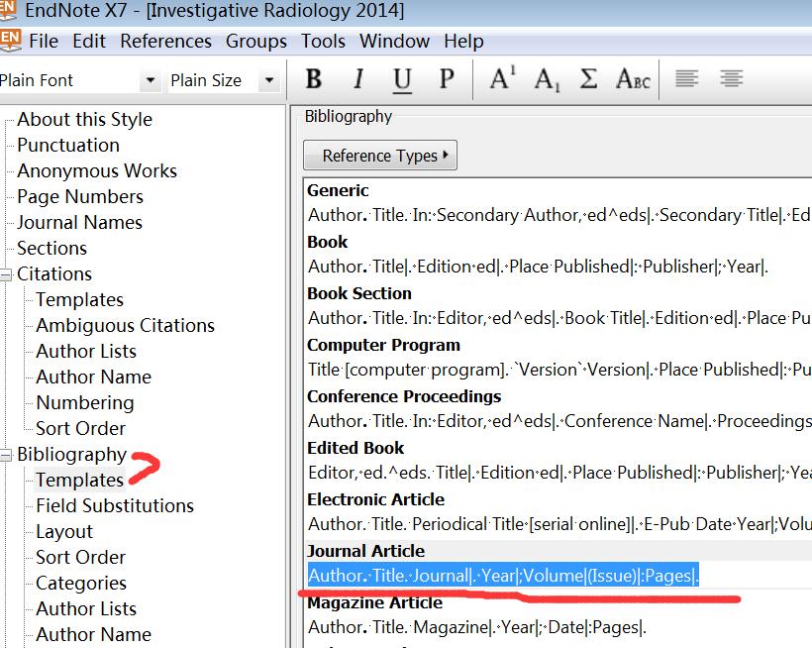The image size is (812, 648).
Task: Click the Computer Program template line
Action: pos(559,370)
